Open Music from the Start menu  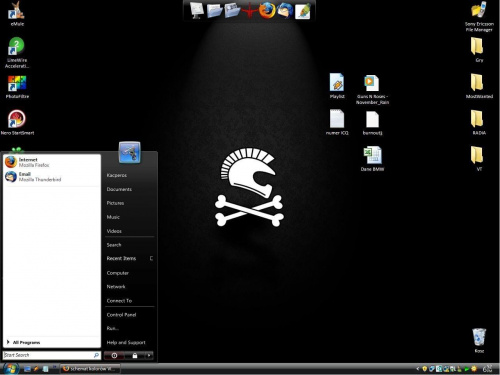(113, 217)
